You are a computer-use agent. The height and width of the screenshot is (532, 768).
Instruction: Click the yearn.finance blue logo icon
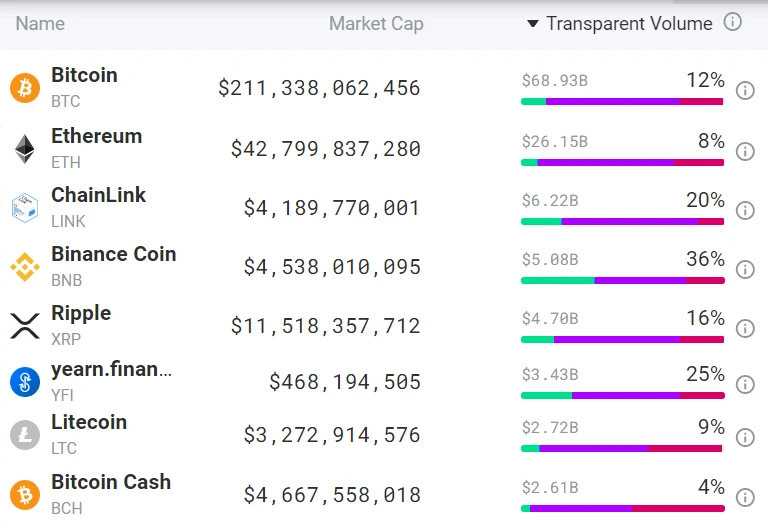[24, 382]
